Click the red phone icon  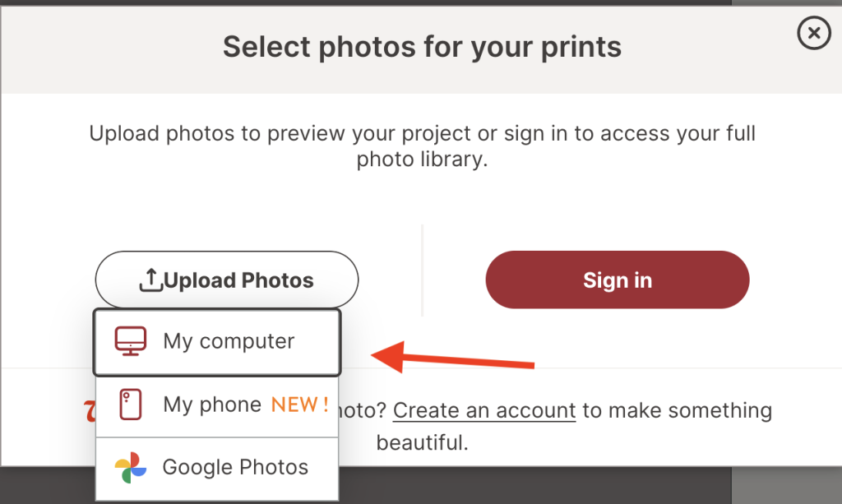click(131, 405)
